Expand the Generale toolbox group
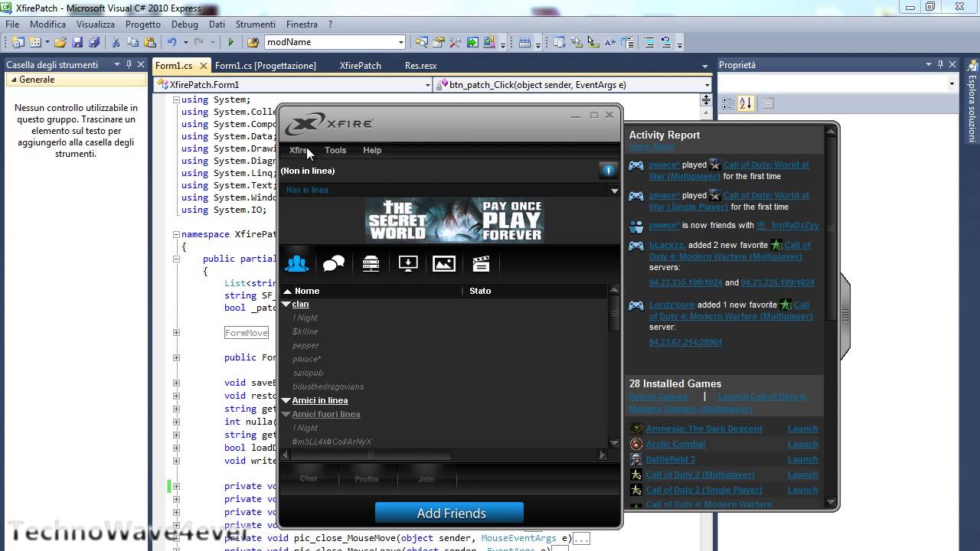This screenshot has height=551, width=980. coord(13,80)
